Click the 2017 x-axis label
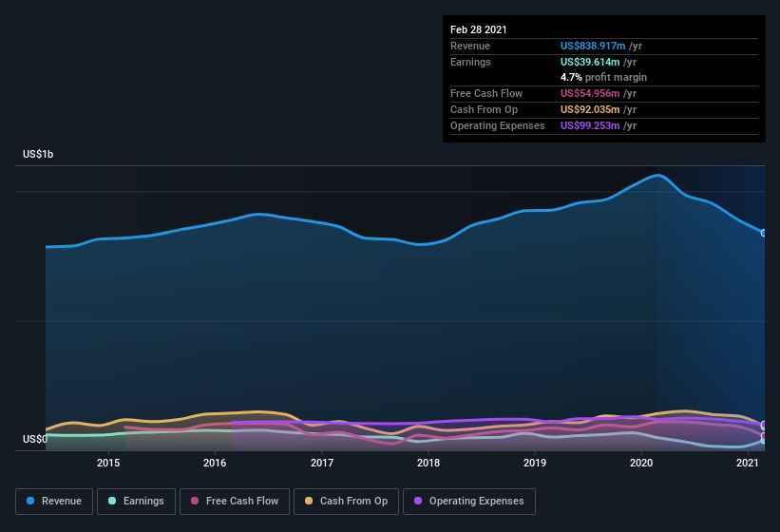Image resolution: width=780 pixels, height=532 pixels. click(322, 463)
